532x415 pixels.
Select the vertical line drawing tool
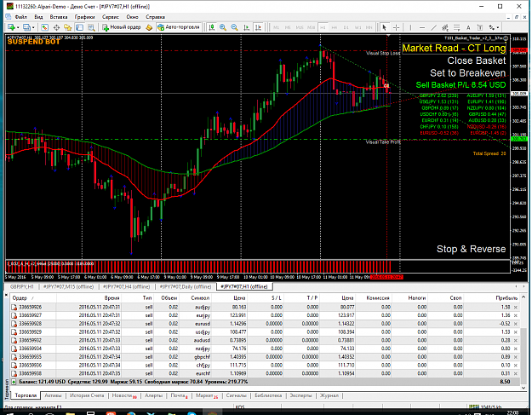point(410,27)
